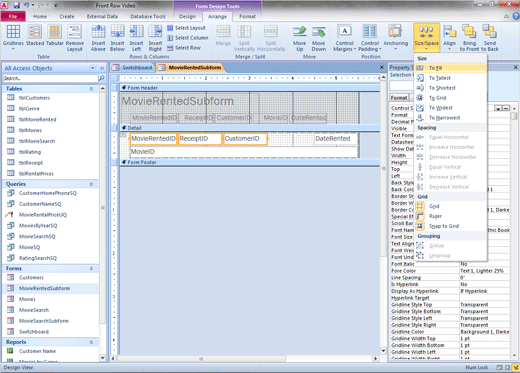Choose To Widest size option
This screenshot has height=373, width=520.
point(451,108)
